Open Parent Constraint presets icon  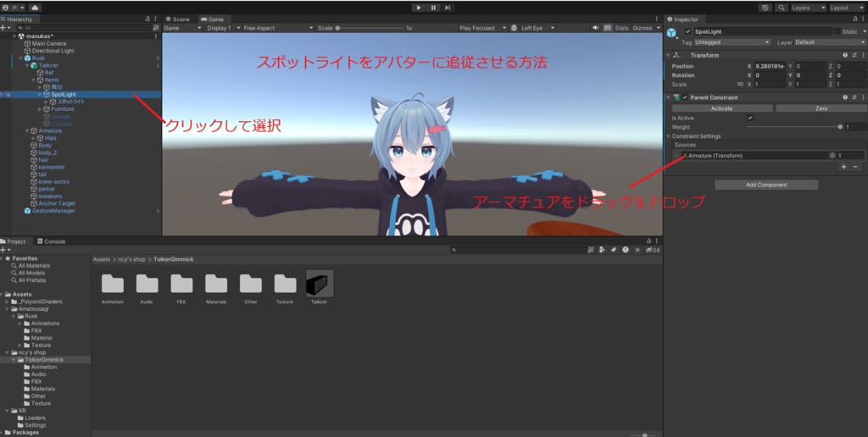pos(854,97)
